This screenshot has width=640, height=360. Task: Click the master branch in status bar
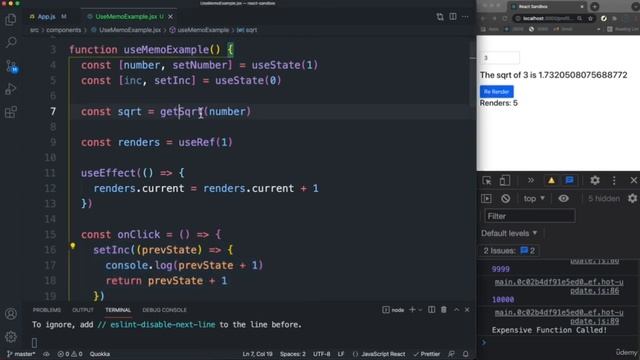tap(21, 354)
